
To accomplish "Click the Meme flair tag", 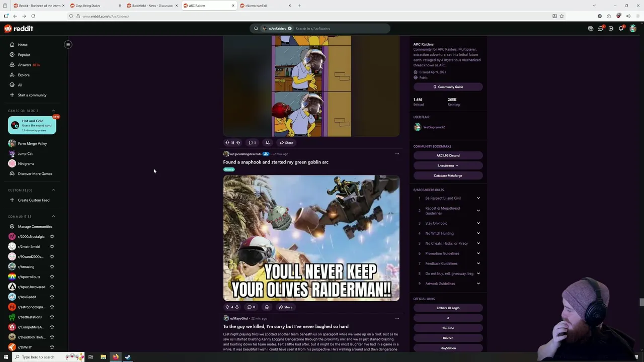I will coord(229,169).
